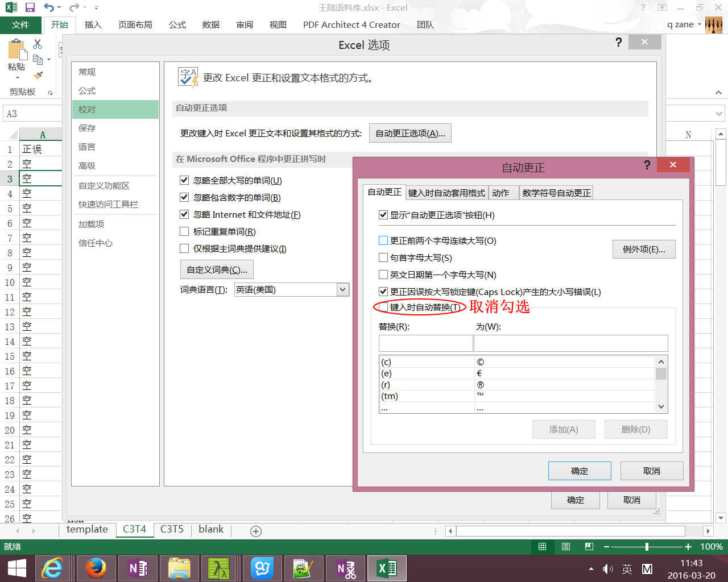The image size is (728, 582).
Task: Open the 词典语言 dropdown
Action: pos(342,289)
